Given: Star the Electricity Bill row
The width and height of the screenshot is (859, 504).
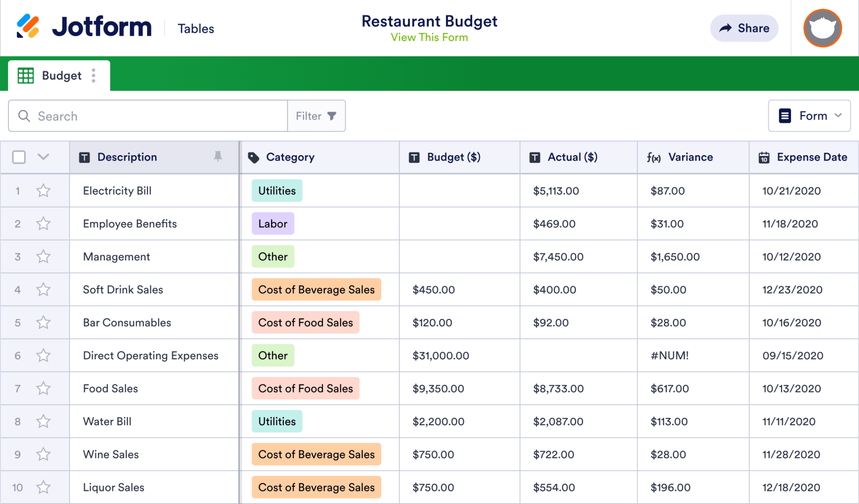Looking at the screenshot, I should point(43,191).
